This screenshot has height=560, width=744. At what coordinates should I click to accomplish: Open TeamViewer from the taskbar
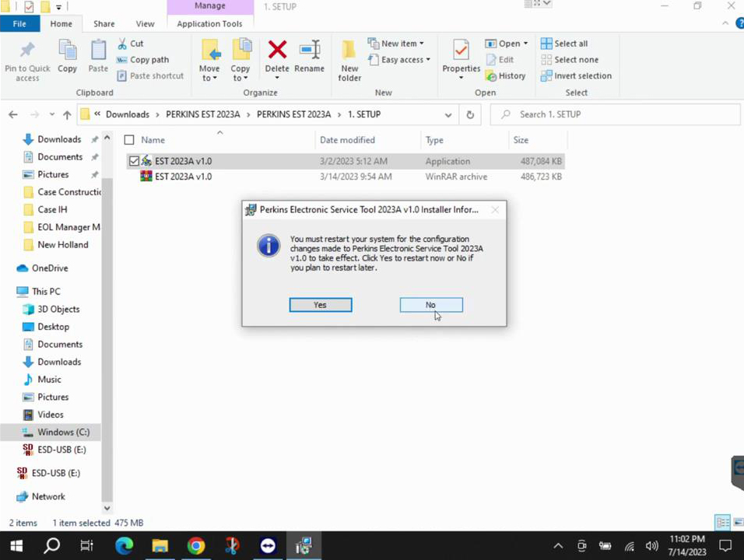[268, 546]
